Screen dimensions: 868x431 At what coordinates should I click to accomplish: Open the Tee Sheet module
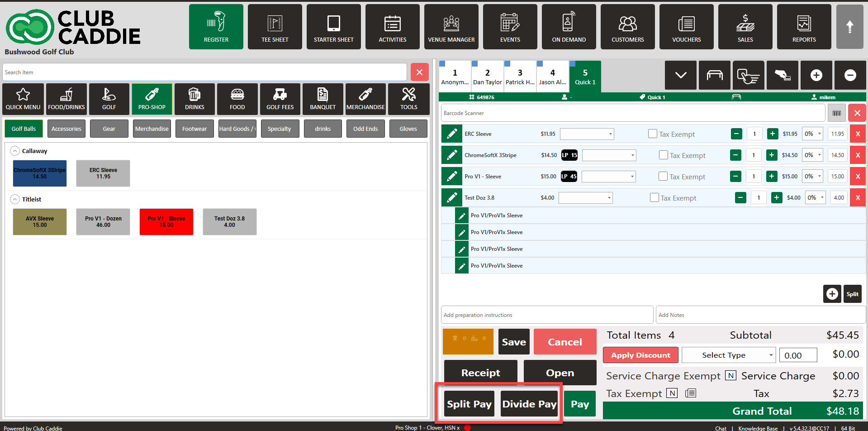pos(275,27)
